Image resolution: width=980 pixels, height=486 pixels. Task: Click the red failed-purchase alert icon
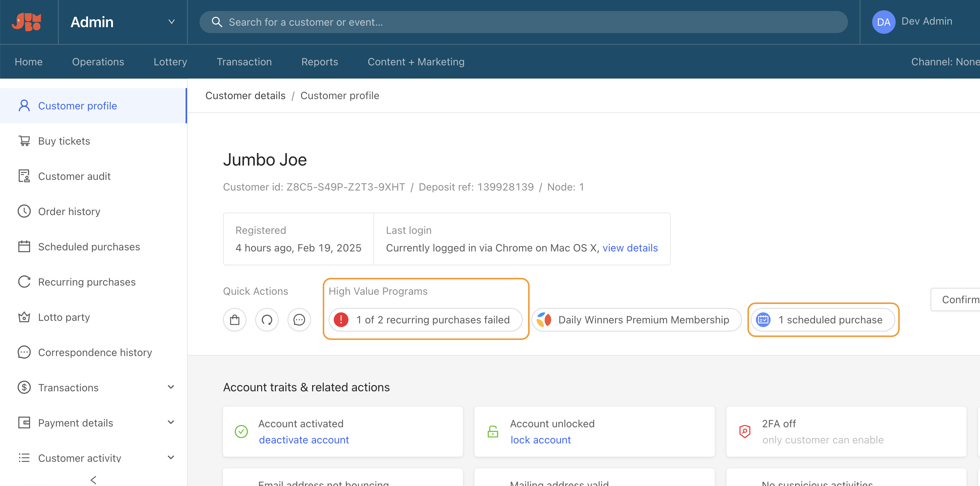341,320
